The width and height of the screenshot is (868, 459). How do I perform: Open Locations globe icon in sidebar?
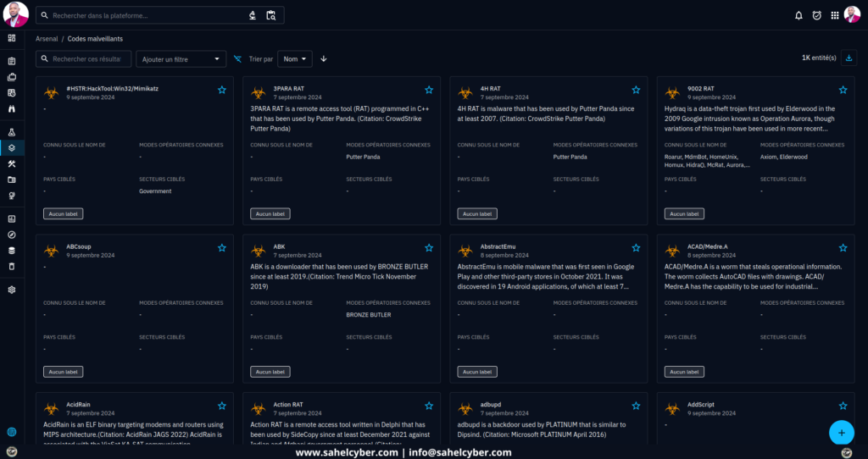pos(12,196)
